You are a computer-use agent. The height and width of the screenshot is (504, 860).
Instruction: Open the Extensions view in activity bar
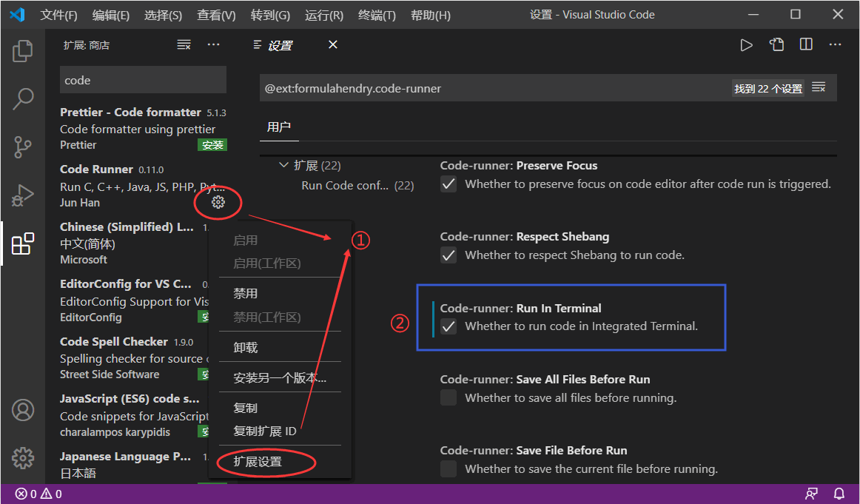click(x=22, y=243)
